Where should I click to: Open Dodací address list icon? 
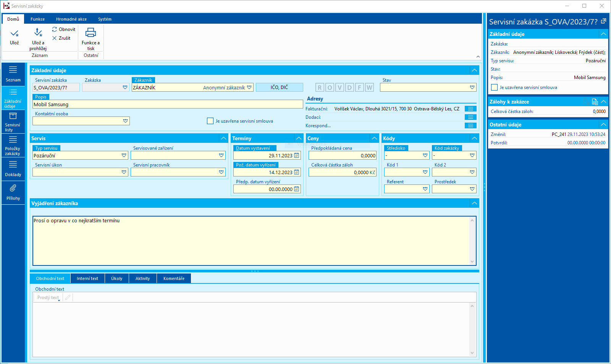tap(470, 117)
